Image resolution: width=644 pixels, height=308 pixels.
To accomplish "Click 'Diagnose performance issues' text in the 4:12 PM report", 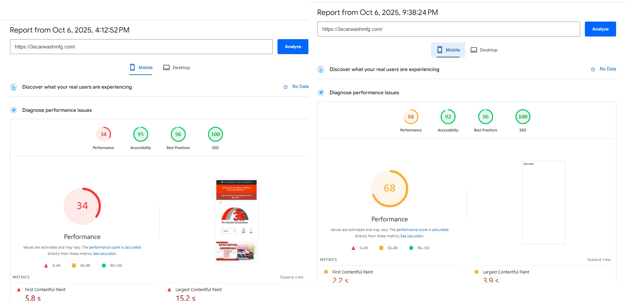I will pos(57,110).
